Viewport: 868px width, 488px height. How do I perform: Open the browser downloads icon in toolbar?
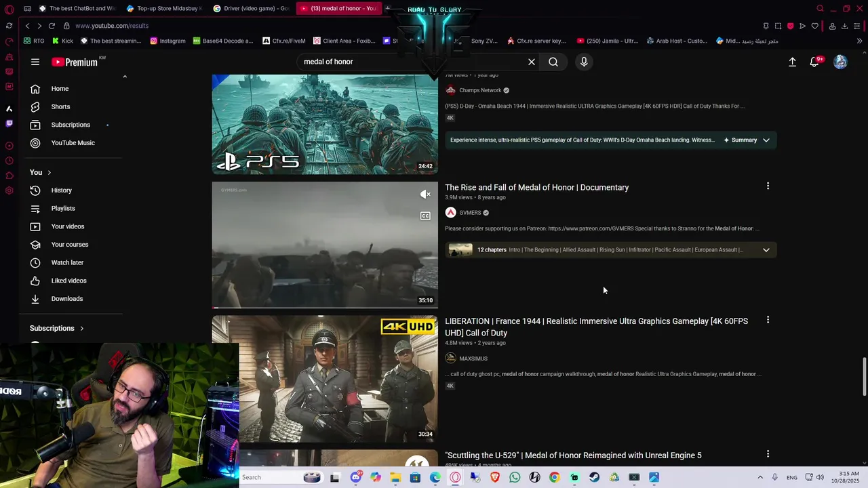844,26
